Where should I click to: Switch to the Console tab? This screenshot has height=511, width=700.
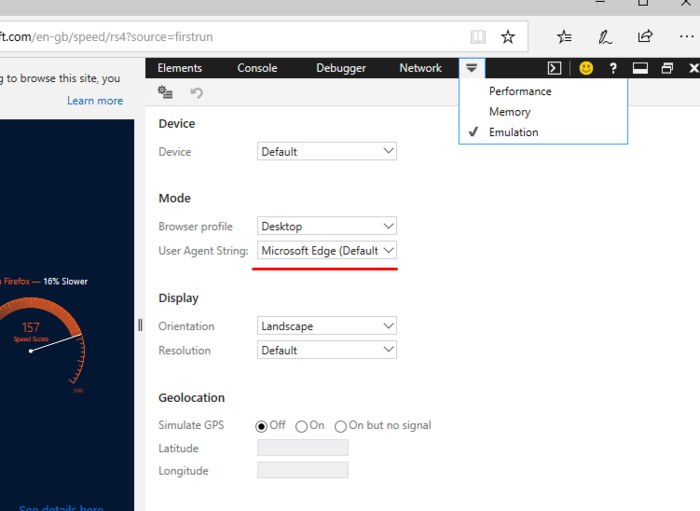[257, 68]
